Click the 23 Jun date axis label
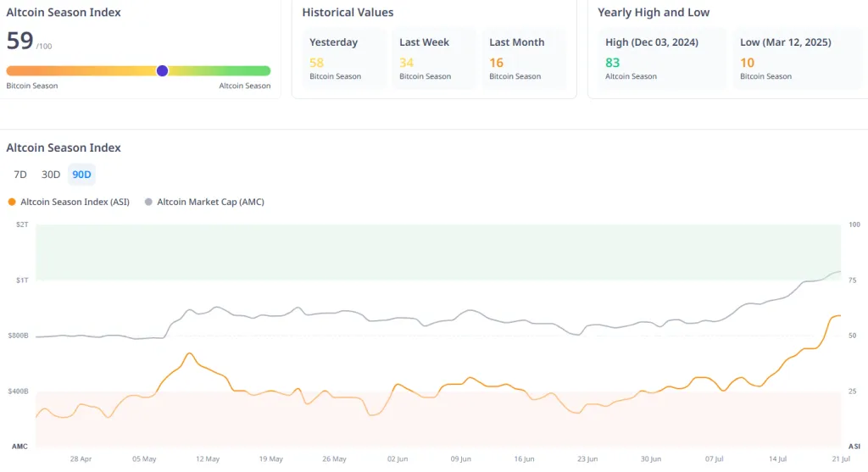 click(587, 458)
